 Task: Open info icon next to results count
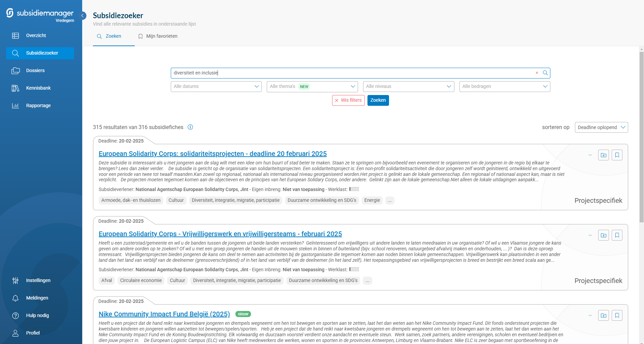click(190, 127)
